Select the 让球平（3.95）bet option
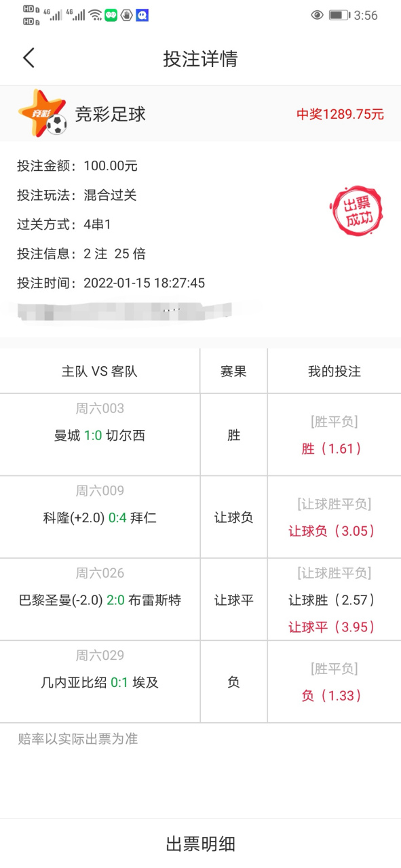The width and height of the screenshot is (401, 868). point(332,627)
